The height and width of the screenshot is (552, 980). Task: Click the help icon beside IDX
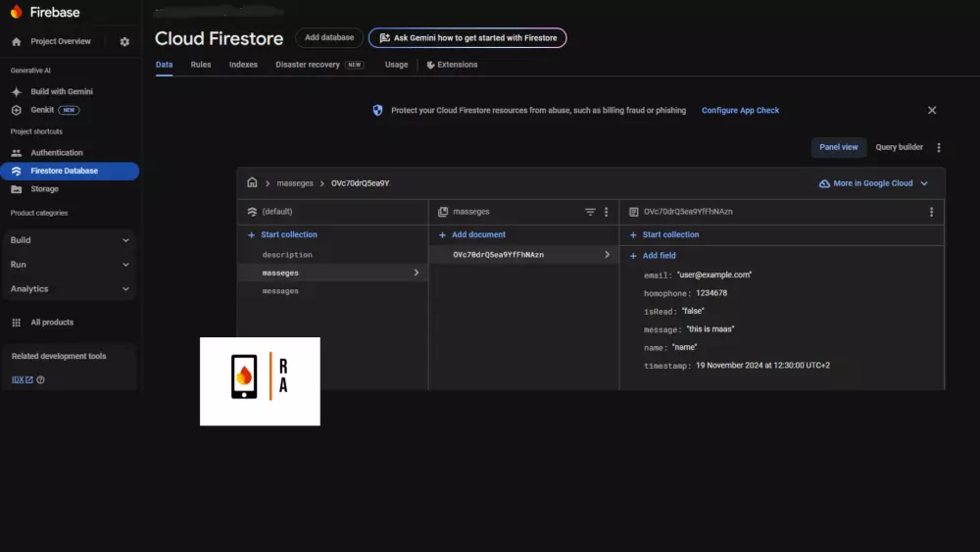(x=40, y=379)
